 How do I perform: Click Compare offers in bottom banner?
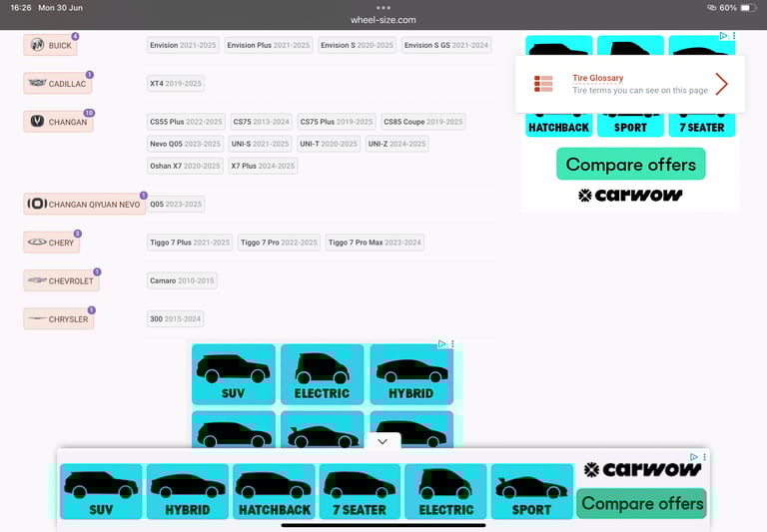642,503
